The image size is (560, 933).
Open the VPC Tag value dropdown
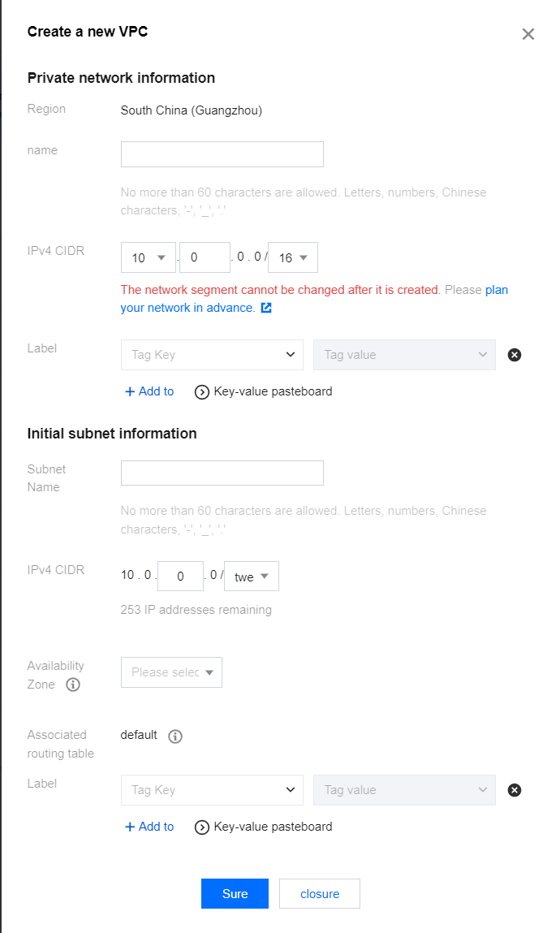[404, 355]
